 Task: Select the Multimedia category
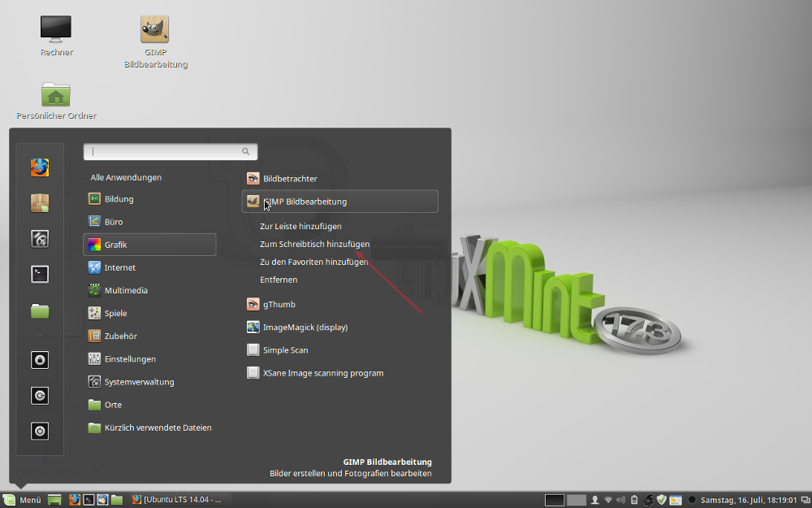[149, 290]
